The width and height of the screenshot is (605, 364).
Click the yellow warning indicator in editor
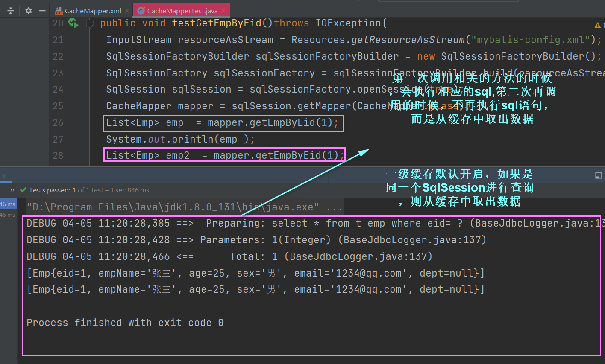click(598, 25)
